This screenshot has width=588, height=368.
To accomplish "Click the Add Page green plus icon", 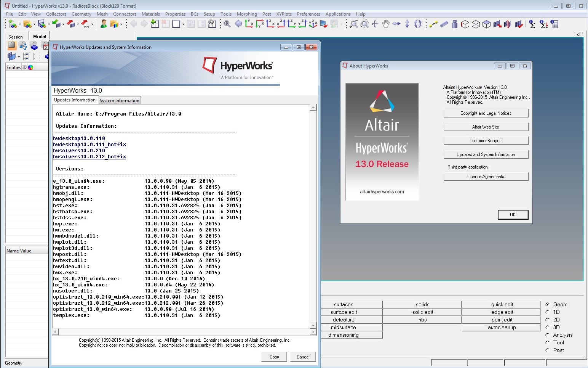I will tap(155, 24).
